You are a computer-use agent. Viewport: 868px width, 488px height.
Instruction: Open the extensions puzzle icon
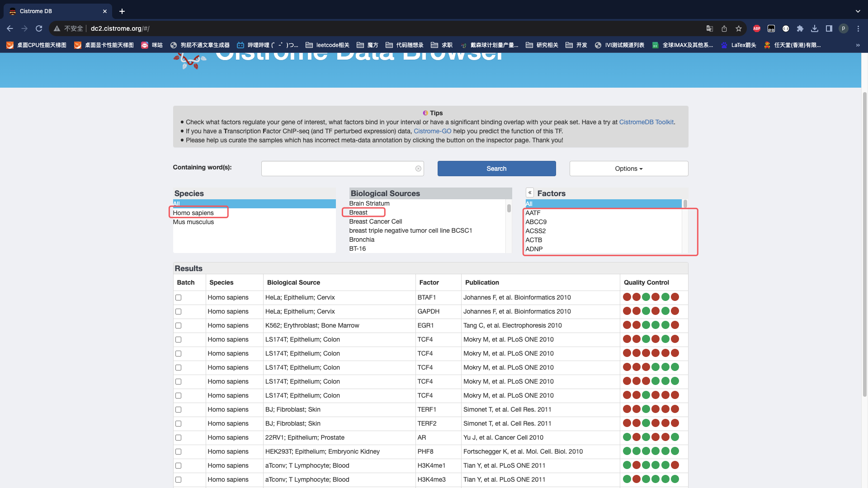[800, 28]
